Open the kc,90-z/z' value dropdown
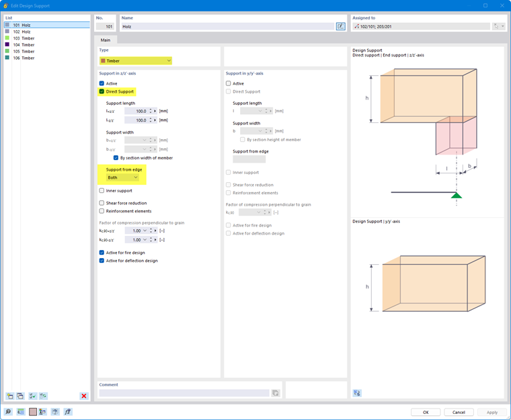The width and height of the screenshot is (511, 420). coord(145,240)
